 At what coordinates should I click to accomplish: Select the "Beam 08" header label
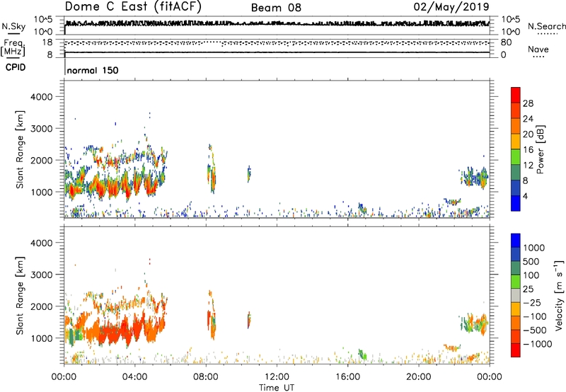pos(276,8)
